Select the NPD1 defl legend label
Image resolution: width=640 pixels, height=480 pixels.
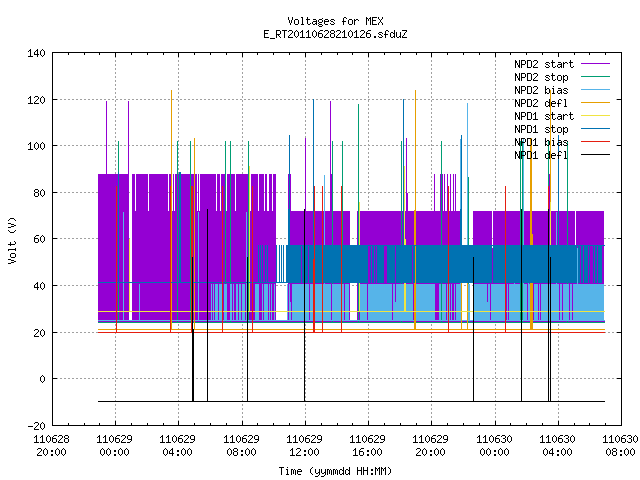point(541,155)
